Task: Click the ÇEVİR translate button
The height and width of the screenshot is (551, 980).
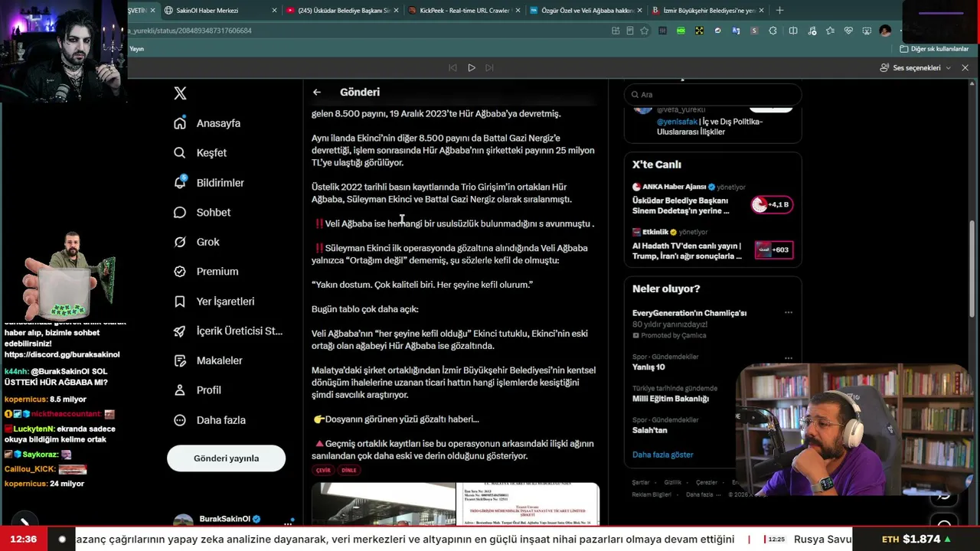Action: [323, 471]
